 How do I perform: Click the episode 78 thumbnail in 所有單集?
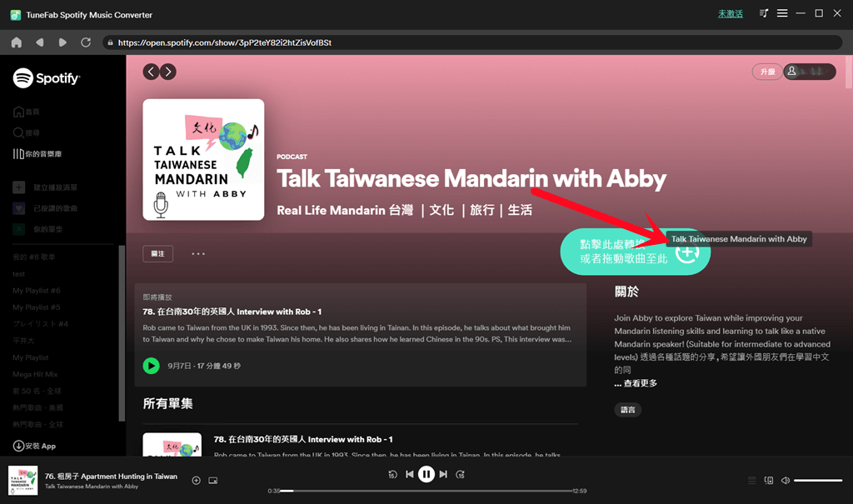tap(172, 445)
